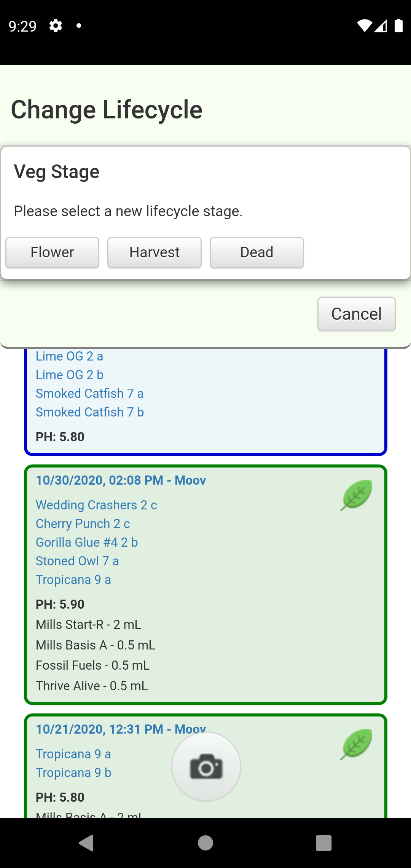
Task: Open the Wedding Crashers 2 c plant
Action: [96, 505]
